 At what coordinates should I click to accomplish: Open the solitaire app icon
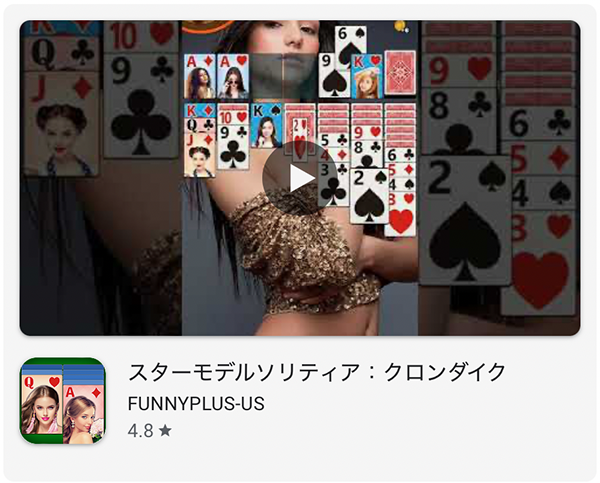click(x=63, y=401)
